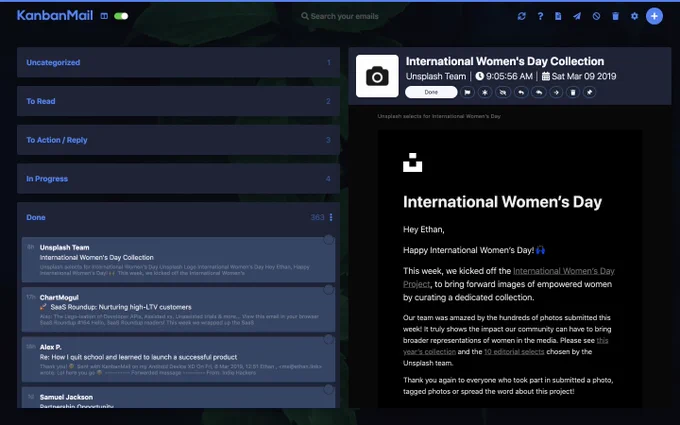Open the Done column selector pill
Viewport: 680px width, 425px height.
(x=431, y=92)
